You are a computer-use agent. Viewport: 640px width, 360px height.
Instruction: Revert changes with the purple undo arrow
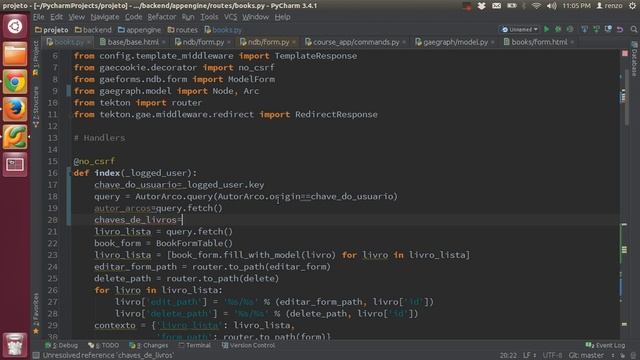pyautogui.click(x=620, y=29)
